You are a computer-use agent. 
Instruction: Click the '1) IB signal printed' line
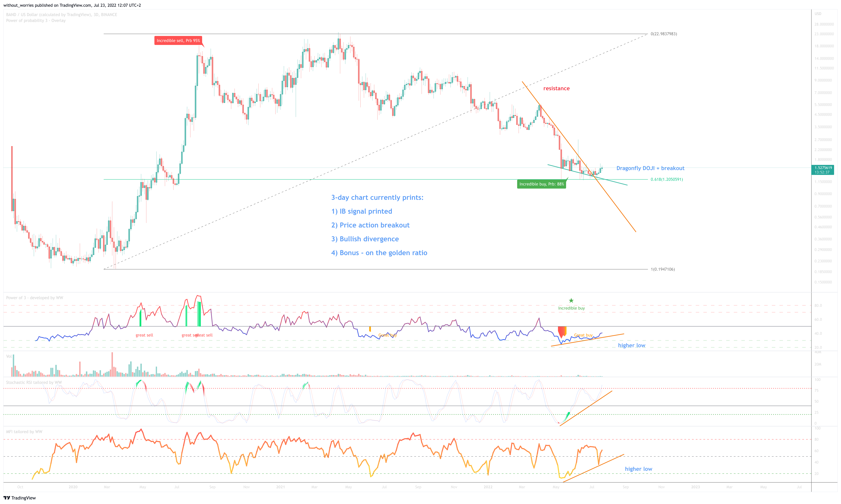coord(362,212)
